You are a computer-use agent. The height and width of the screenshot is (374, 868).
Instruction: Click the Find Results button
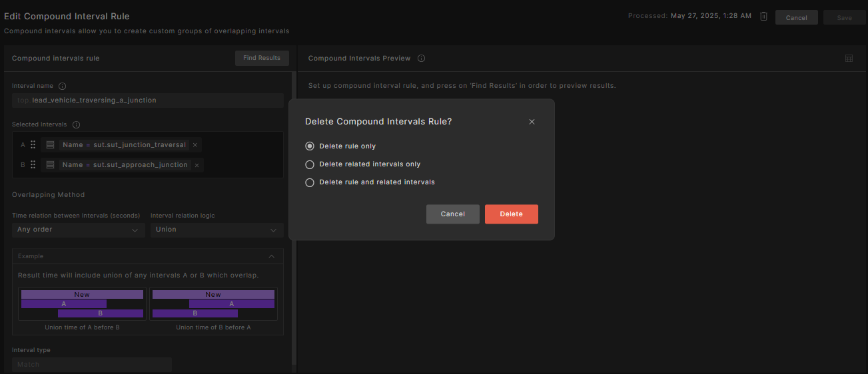[262, 58]
